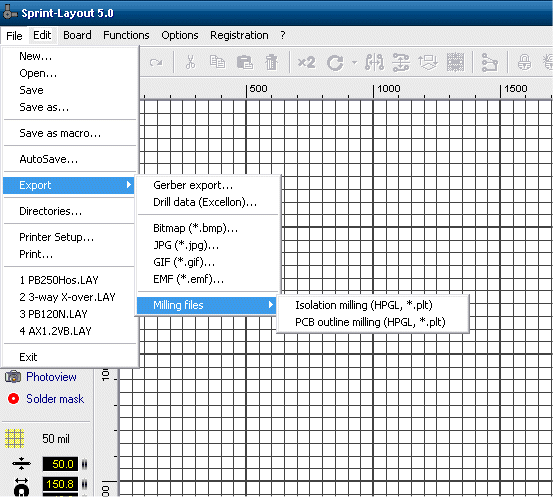Choose Bitmap (*.bmp)... export

[208, 228]
